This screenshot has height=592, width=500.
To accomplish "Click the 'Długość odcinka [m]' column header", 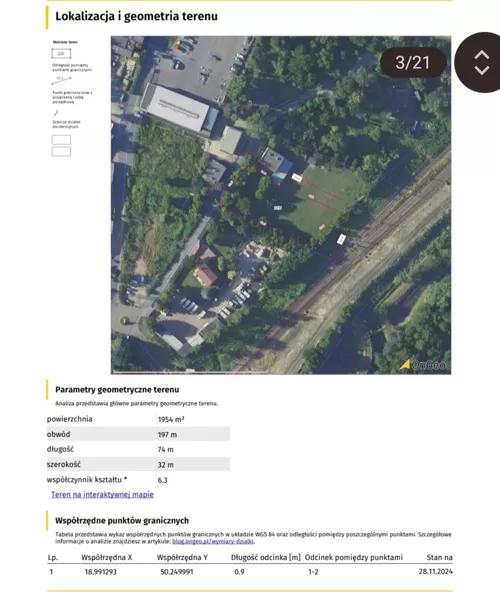I will 266,557.
